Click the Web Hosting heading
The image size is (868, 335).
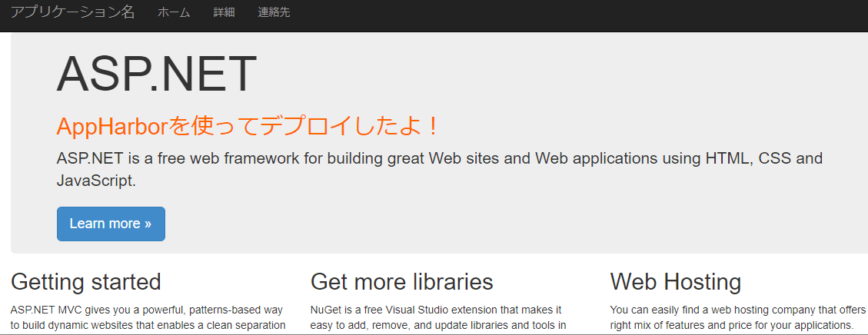675,281
